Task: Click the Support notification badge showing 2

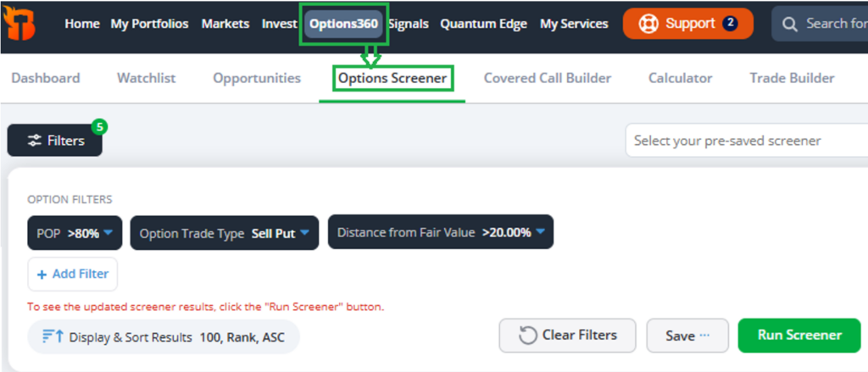Action: point(730,23)
